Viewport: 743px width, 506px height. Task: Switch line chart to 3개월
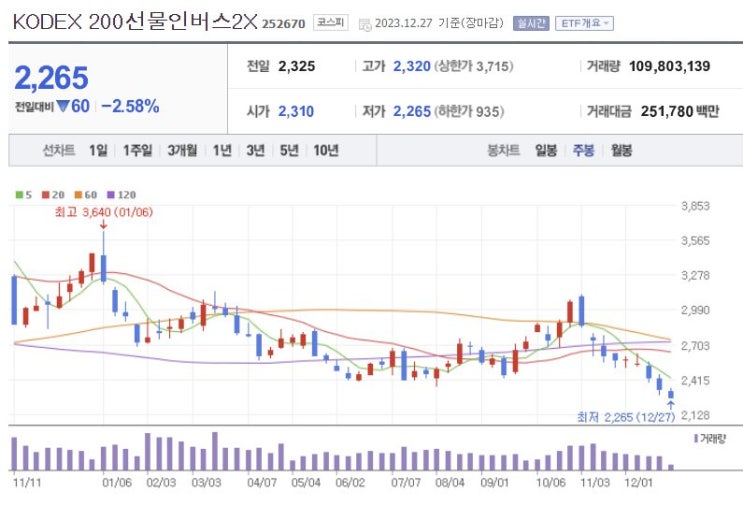[182, 151]
